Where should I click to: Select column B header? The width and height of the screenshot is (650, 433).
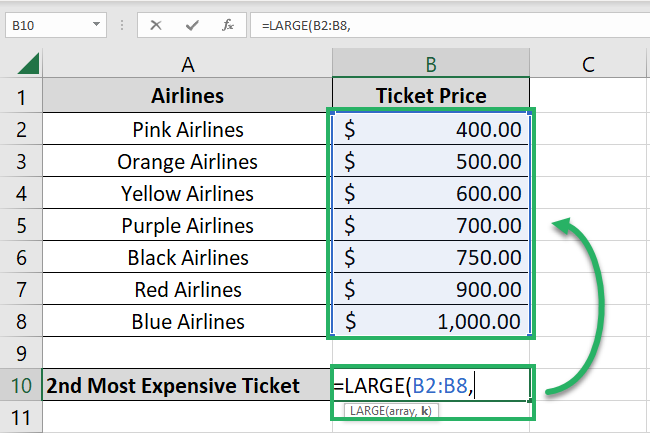tap(430, 65)
